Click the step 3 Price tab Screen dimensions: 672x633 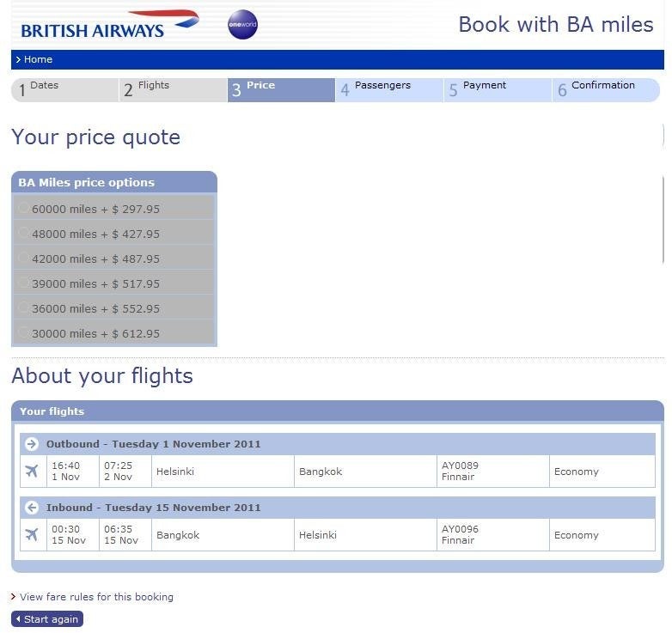click(280, 89)
